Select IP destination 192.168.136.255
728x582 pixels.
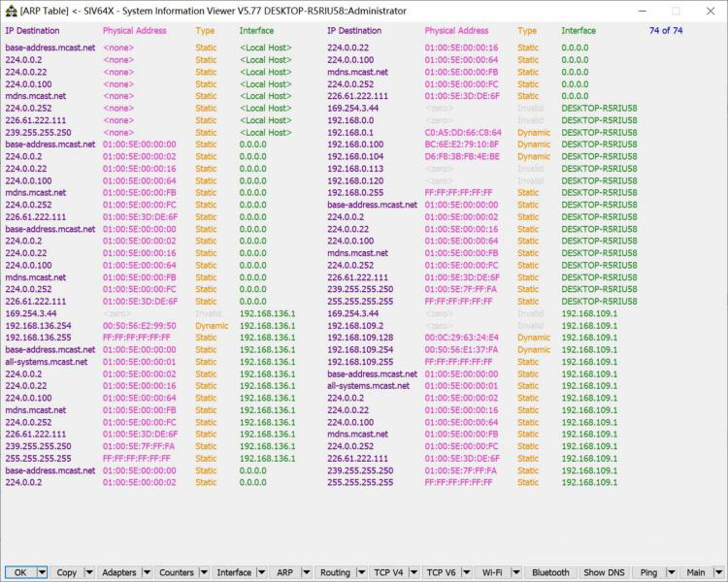(38, 338)
